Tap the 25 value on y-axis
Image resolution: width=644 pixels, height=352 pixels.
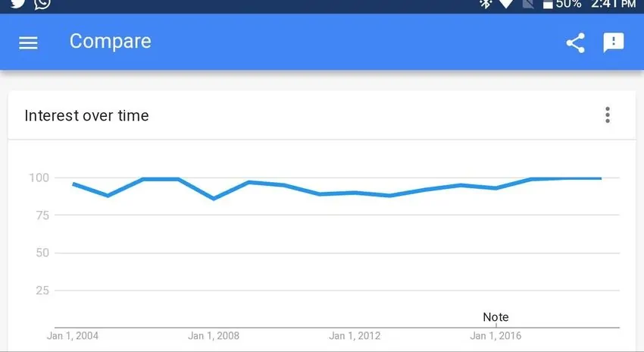42,291
